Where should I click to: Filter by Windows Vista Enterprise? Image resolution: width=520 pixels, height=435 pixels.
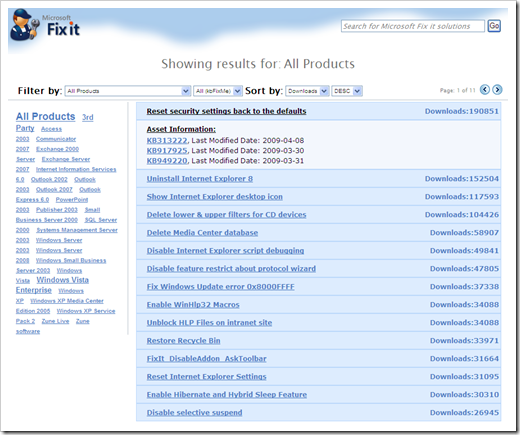coord(62,280)
